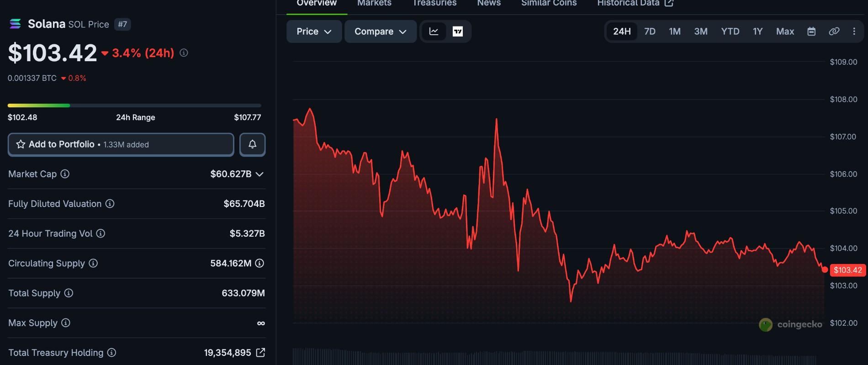Image resolution: width=868 pixels, height=365 pixels.
Task: Show Max Supply info icon
Action: tap(66, 323)
